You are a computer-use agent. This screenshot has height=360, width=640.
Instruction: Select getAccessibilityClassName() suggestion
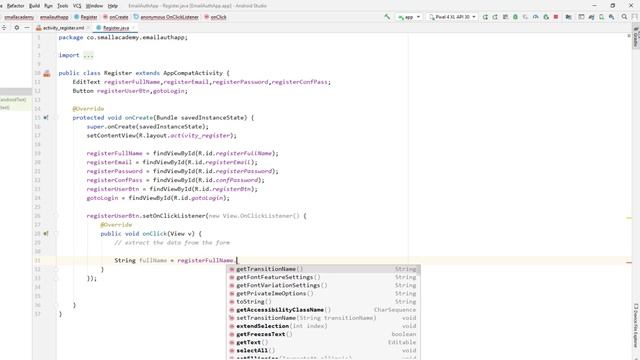(323, 310)
